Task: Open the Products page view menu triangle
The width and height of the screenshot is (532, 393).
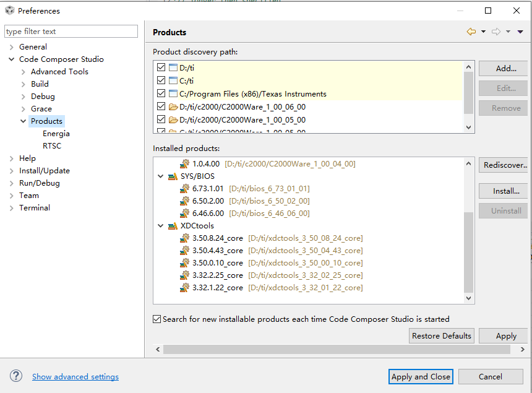Action: [x=520, y=32]
